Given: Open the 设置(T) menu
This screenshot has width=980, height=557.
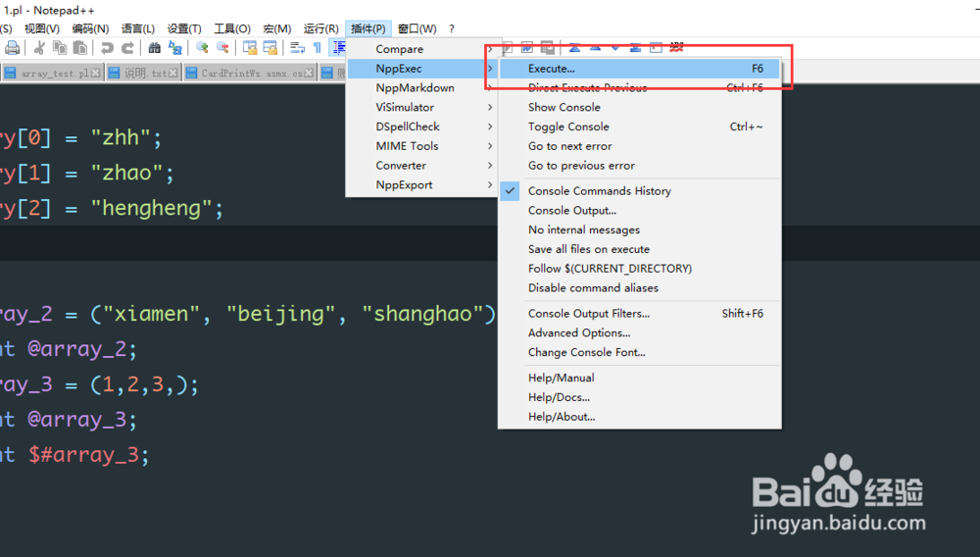Looking at the screenshot, I should point(184,28).
